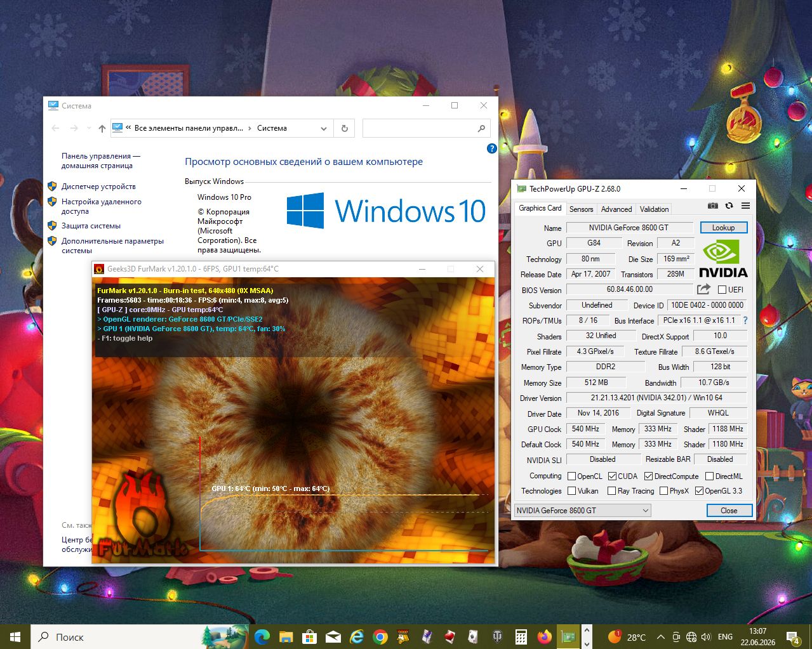The image size is (812, 649).
Task: Open the GPU-Z hamburger menu
Action: tap(745, 206)
